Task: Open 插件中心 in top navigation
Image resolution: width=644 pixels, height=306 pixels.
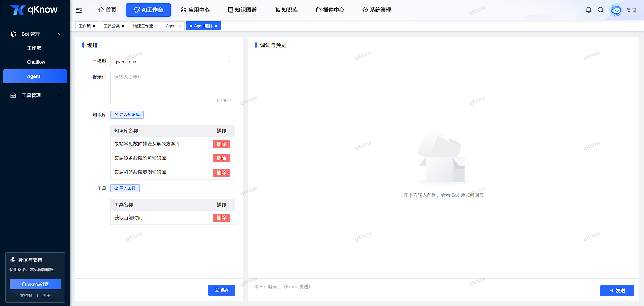Action: pyautogui.click(x=330, y=10)
